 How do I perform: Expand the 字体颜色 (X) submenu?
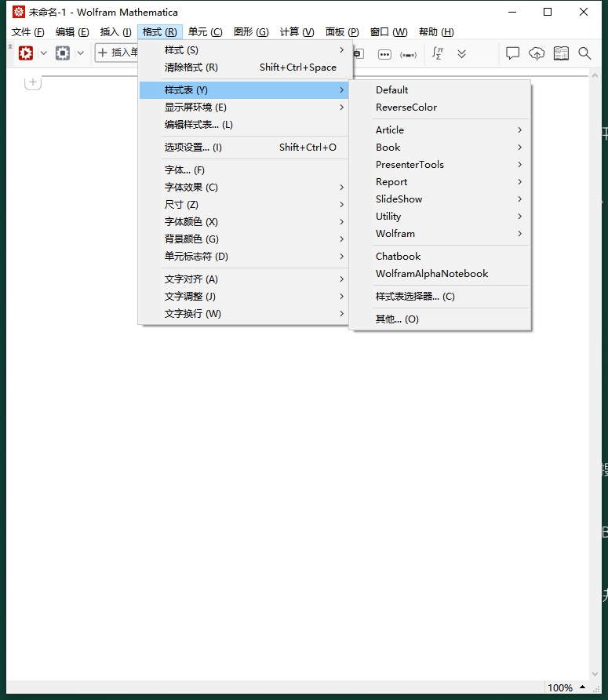244,222
